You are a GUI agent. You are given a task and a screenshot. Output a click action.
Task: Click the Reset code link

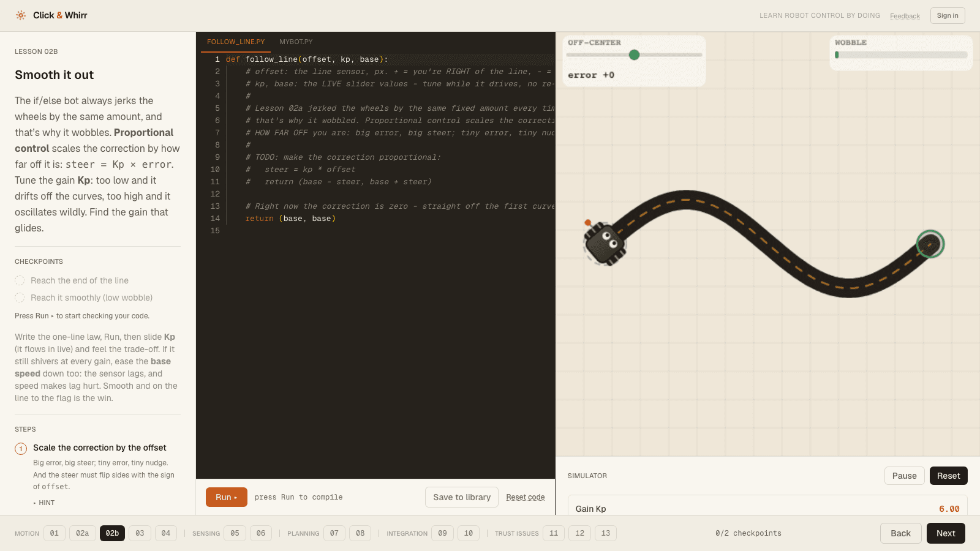click(526, 497)
